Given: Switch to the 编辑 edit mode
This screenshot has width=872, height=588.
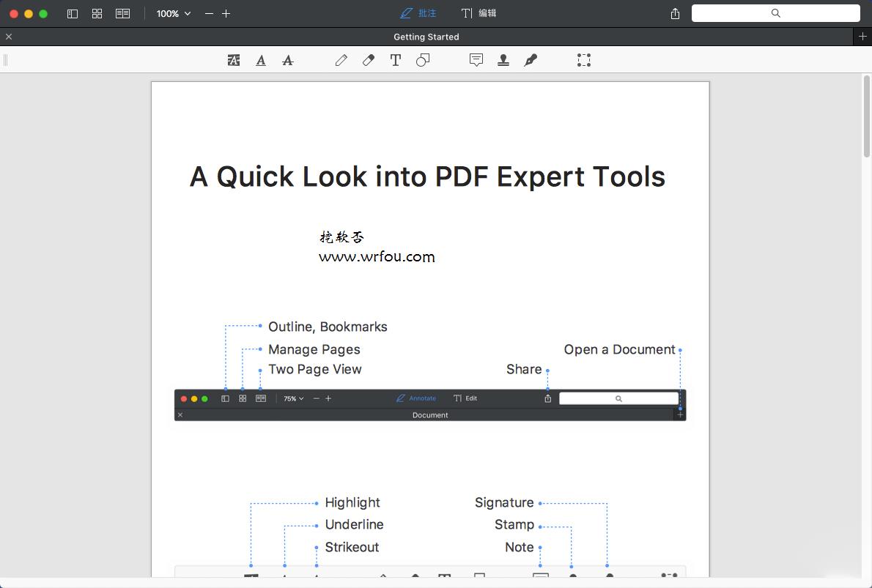Looking at the screenshot, I should coord(479,14).
